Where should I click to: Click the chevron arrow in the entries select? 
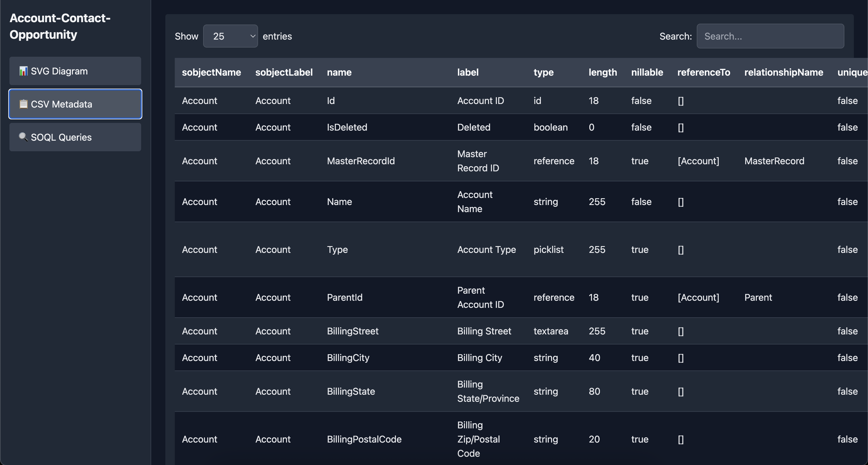[252, 36]
